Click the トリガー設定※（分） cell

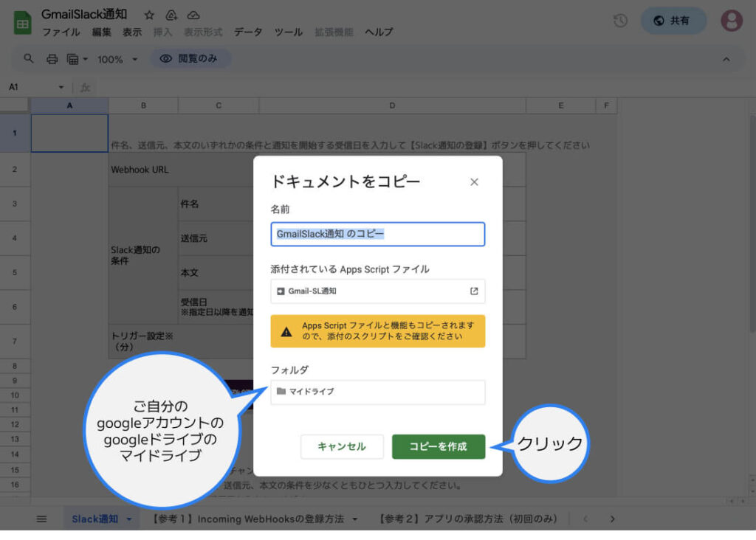182,342
